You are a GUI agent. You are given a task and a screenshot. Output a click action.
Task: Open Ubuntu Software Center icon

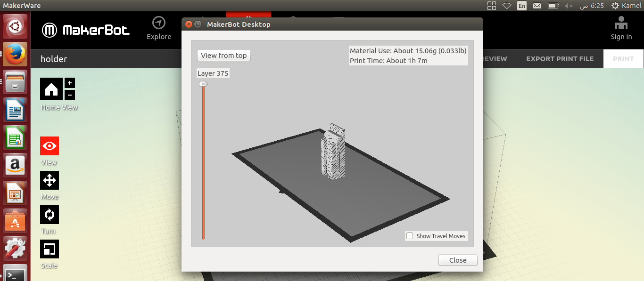point(16,221)
